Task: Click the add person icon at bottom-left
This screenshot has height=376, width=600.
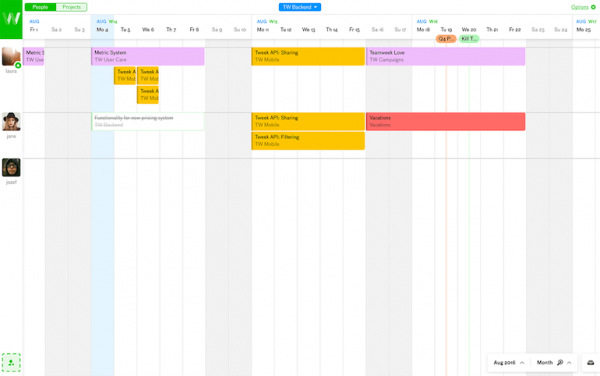Action: click(11, 362)
